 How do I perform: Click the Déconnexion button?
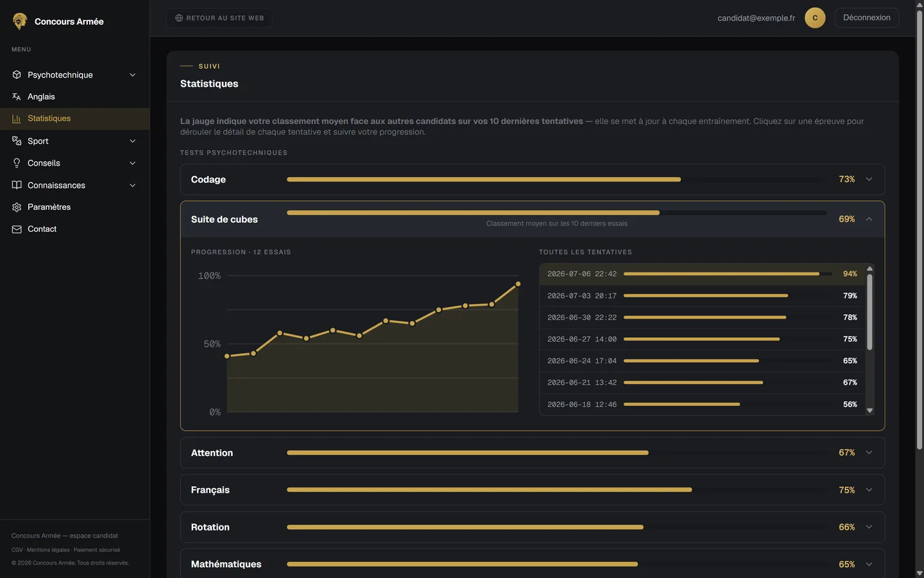click(866, 18)
